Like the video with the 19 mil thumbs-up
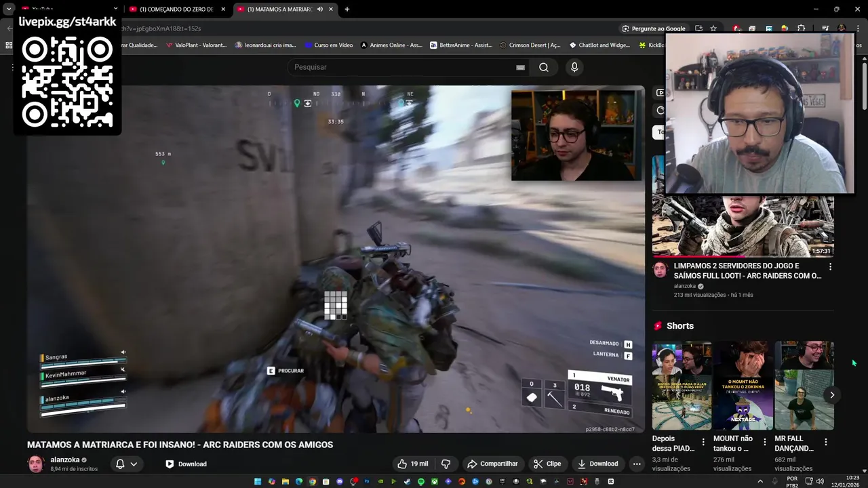868x488 pixels. 413,464
